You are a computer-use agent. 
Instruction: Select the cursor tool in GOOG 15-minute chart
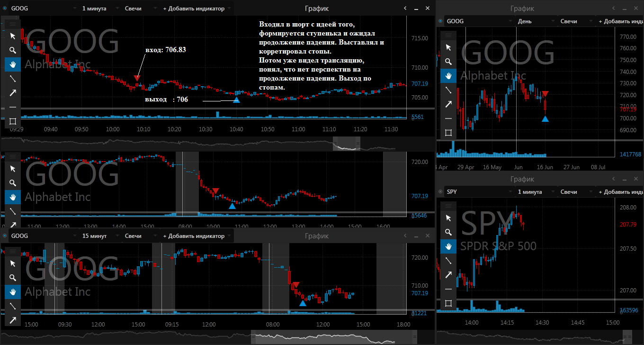[13, 263]
